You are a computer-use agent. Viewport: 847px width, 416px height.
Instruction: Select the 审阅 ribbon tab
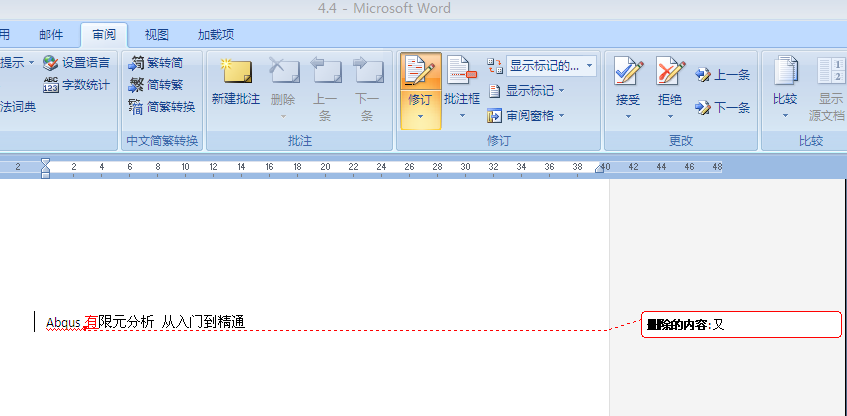point(104,35)
